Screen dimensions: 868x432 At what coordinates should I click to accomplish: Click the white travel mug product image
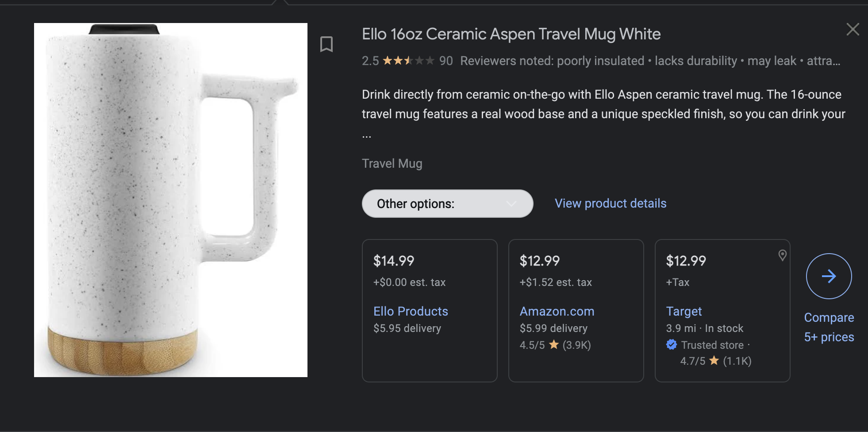pos(170,200)
